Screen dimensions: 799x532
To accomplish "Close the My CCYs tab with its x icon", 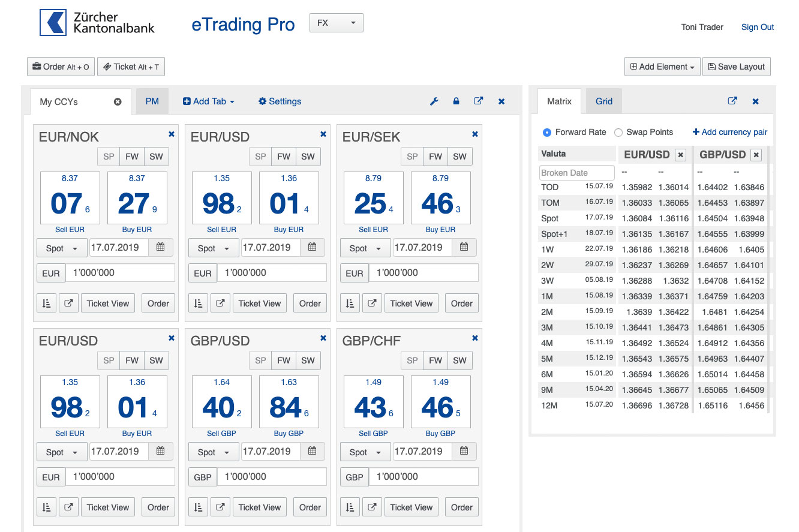I will coord(118,102).
